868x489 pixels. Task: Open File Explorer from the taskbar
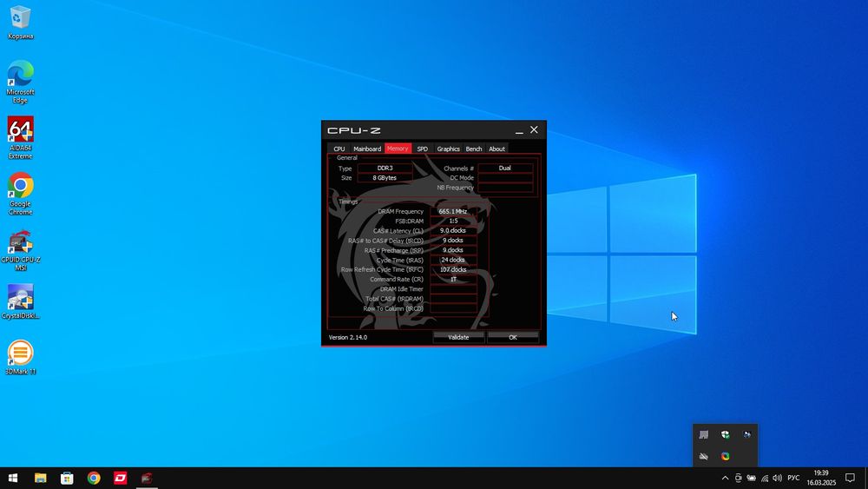(41, 478)
